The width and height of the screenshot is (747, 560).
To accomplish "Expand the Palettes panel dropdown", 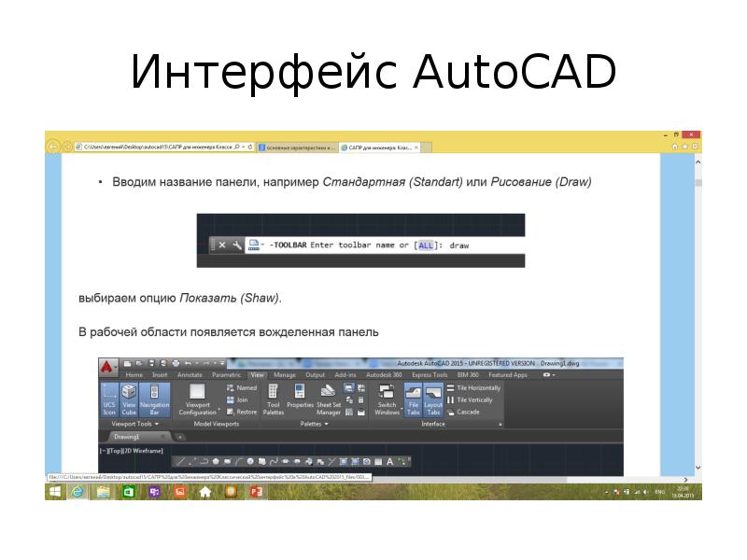I will point(314,424).
